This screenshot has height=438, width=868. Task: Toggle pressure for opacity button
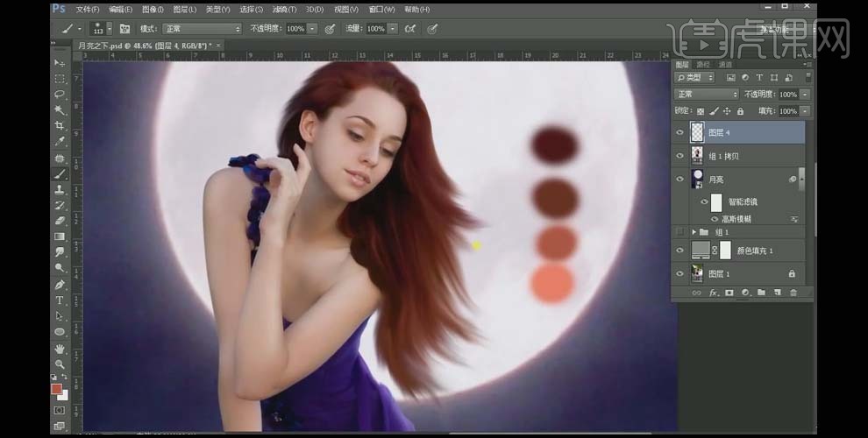tap(330, 29)
